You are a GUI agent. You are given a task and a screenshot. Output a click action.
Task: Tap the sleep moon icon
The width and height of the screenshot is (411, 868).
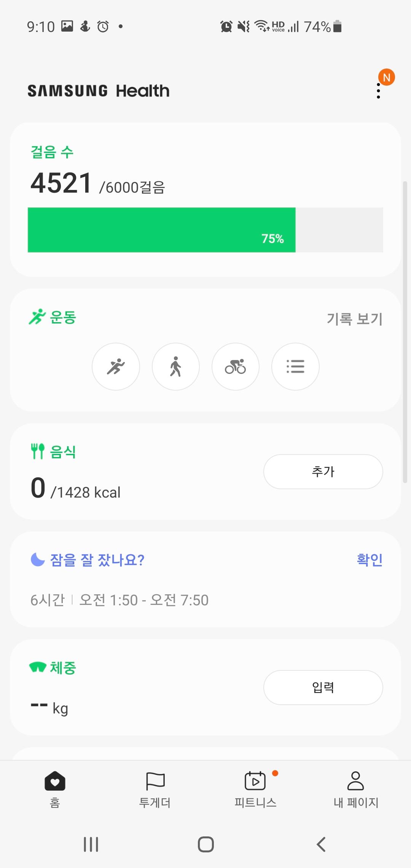(38, 560)
